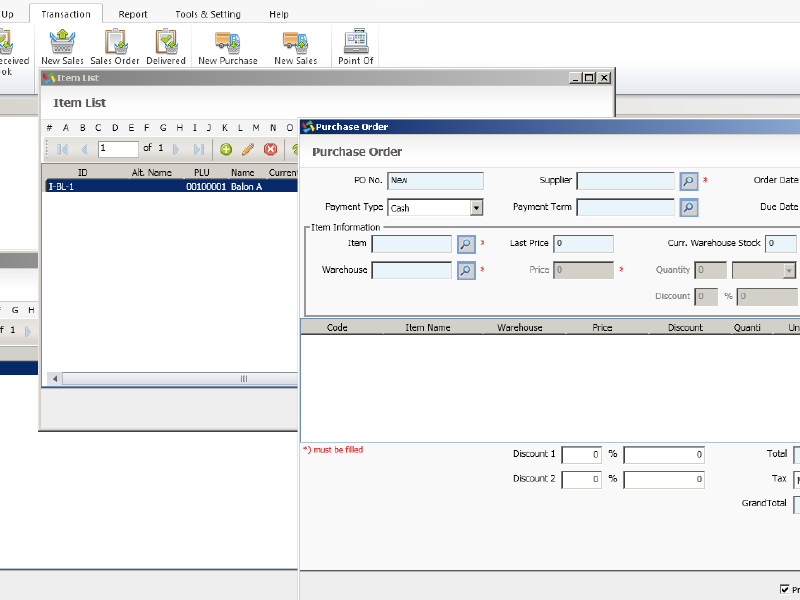This screenshot has width=800, height=600.
Task: Open Payment Type Cash dropdown
Action: click(477, 208)
